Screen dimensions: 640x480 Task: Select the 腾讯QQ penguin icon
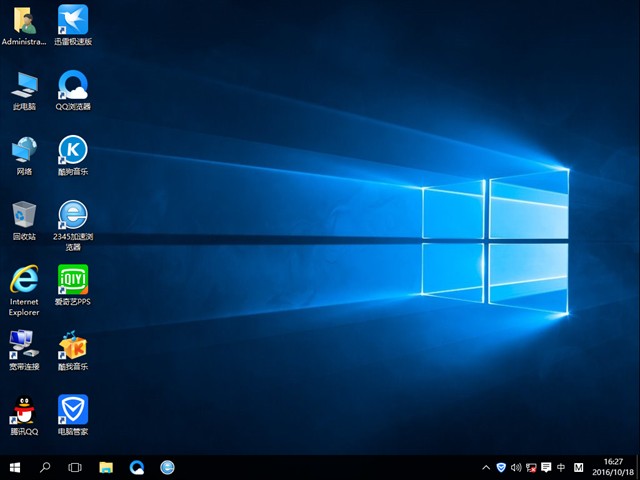point(24,410)
